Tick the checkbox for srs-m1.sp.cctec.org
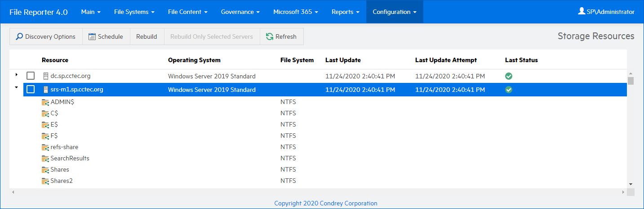The width and height of the screenshot is (644, 209). pyautogui.click(x=31, y=90)
